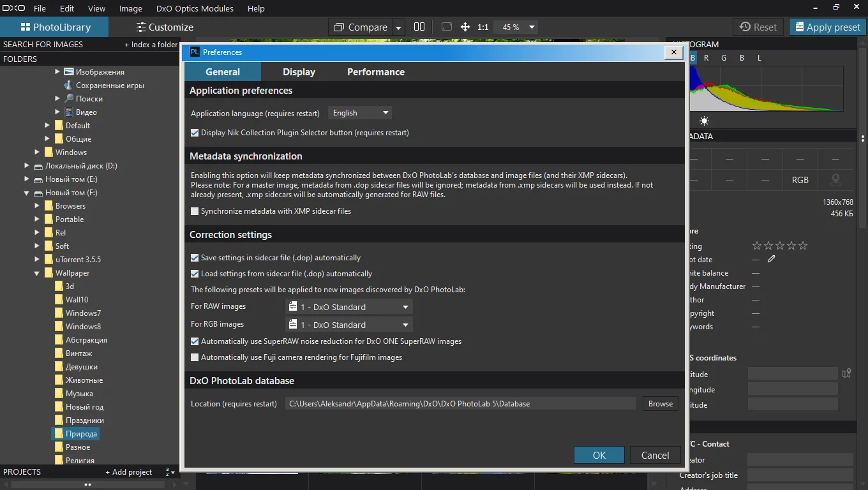Select the pan (move) tool icon
Viewport: 868px width, 490px height.
coord(465,27)
